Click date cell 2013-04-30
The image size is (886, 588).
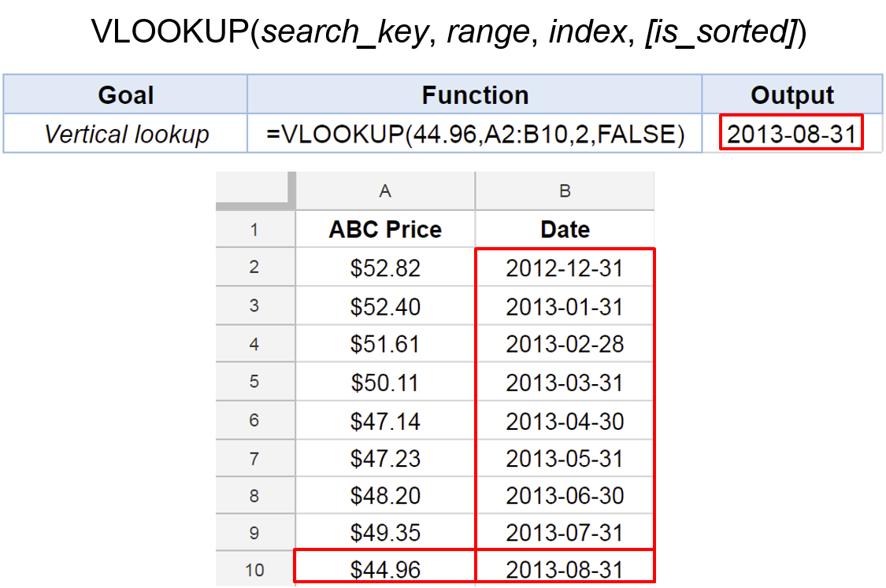pyautogui.click(x=565, y=421)
